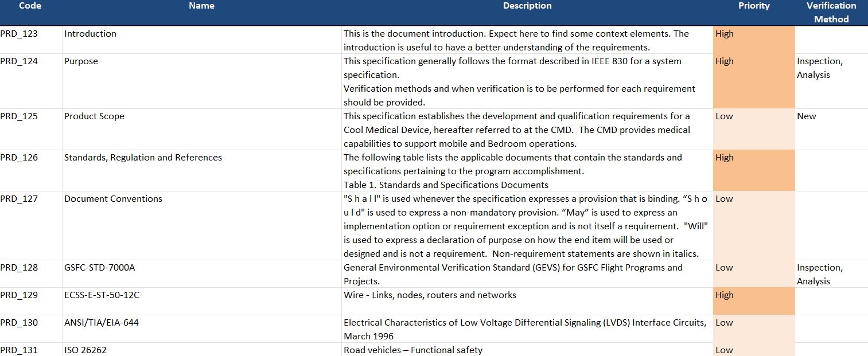This screenshot has height=356, width=868.
Task: Click the Document Conventions name cell
Action: (x=113, y=199)
